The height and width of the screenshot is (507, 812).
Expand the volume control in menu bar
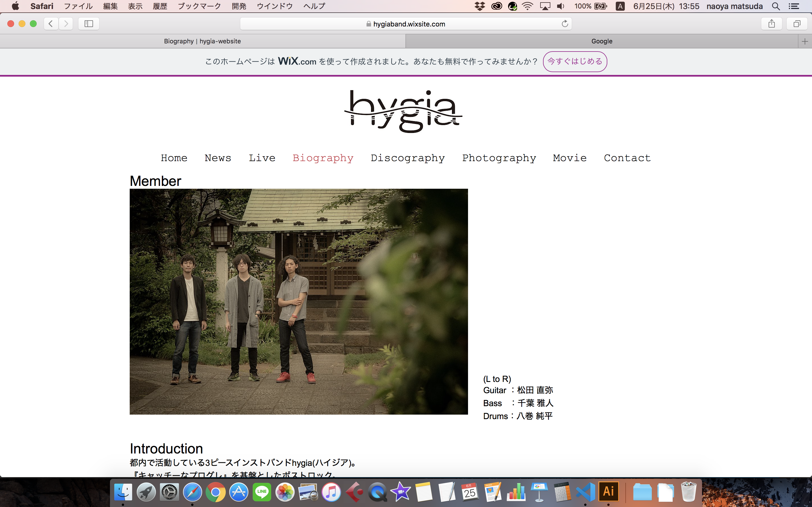tap(560, 6)
